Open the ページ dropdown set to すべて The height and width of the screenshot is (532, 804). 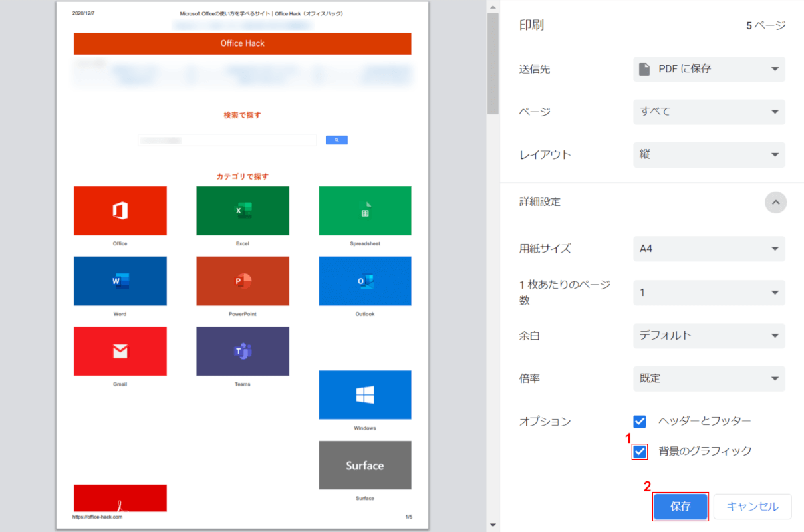[709, 112]
